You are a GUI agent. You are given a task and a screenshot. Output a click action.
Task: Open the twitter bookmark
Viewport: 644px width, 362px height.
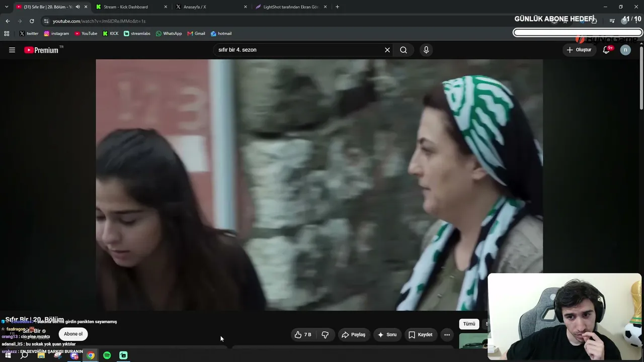29,34
